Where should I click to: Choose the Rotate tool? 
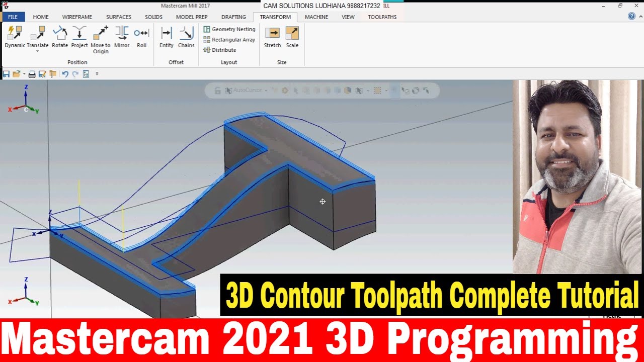[x=60, y=38]
